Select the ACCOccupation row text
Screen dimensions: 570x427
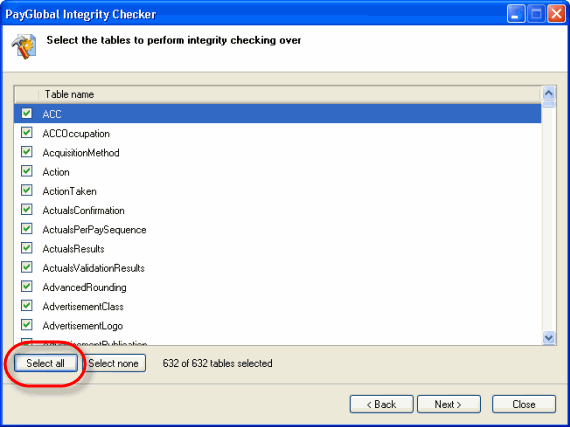(x=76, y=134)
